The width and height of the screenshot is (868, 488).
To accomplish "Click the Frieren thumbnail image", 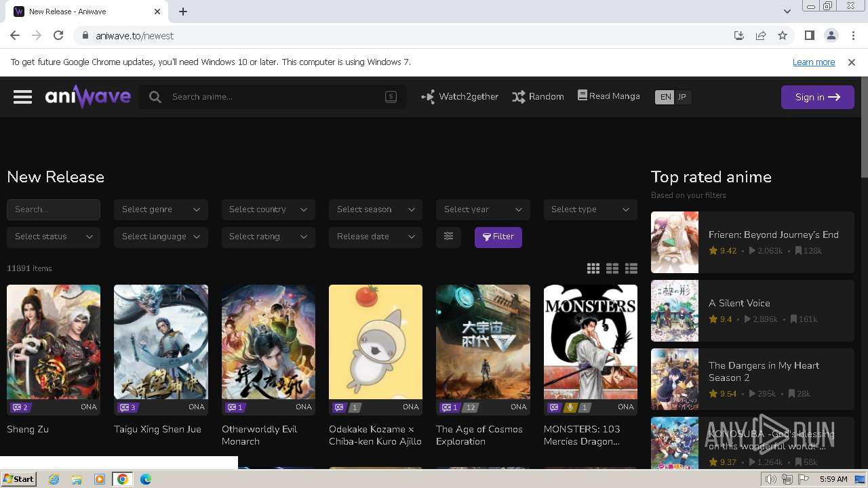I will pyautogui.click(x=675, y=242).
